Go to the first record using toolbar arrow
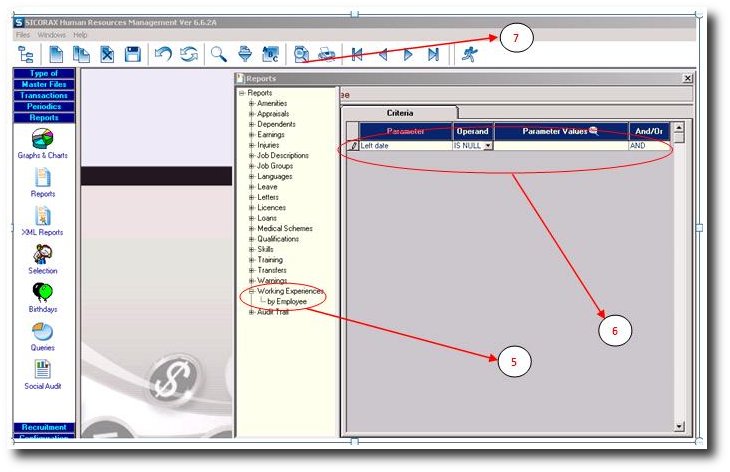The height and width of the screenshot is (472, 730). pos(357,55)
